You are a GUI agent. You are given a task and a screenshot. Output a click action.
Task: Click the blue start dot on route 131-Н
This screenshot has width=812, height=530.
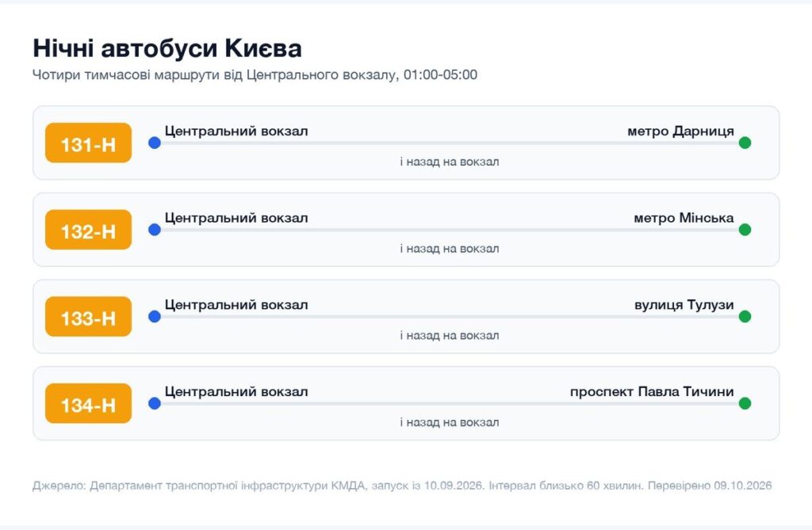tap(155, 143)
